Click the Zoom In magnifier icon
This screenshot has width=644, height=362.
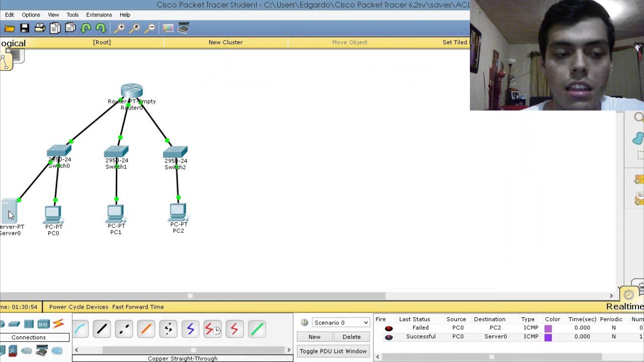[x=119, y=29]
